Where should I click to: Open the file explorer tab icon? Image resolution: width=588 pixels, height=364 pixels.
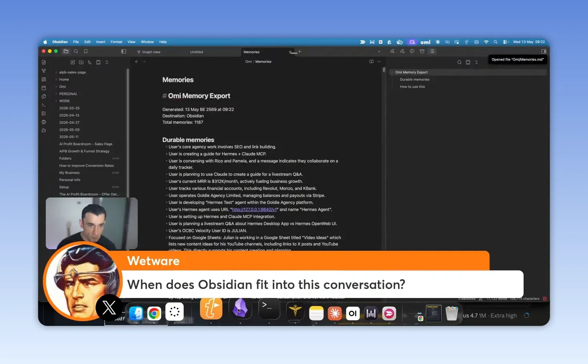(x=66, y=51)
